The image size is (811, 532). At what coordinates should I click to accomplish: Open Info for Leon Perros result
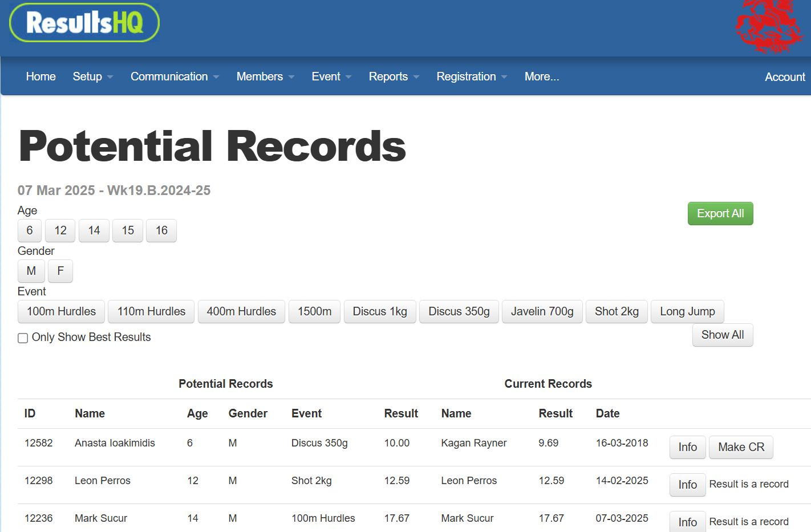click(687, 485)
